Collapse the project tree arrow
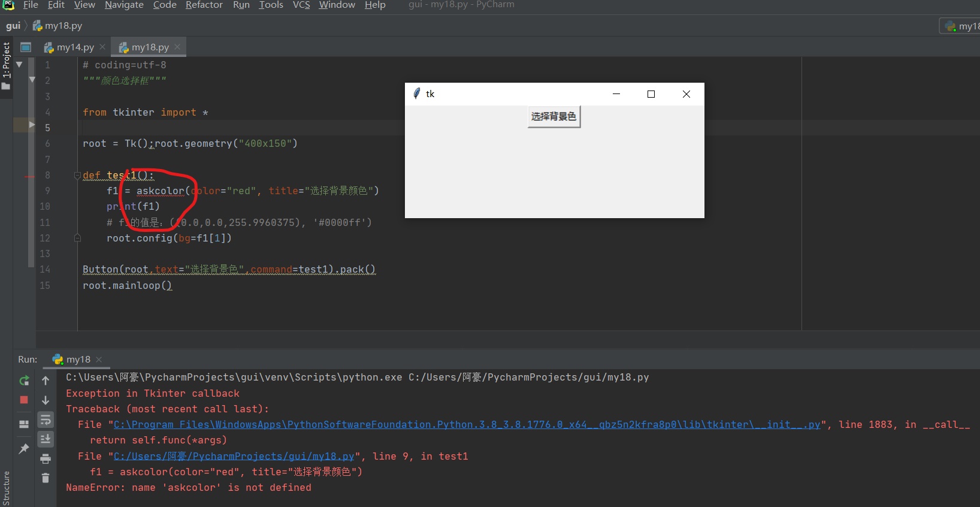The width and height of the screenshot is (980, 507). [x=19, y=64]
